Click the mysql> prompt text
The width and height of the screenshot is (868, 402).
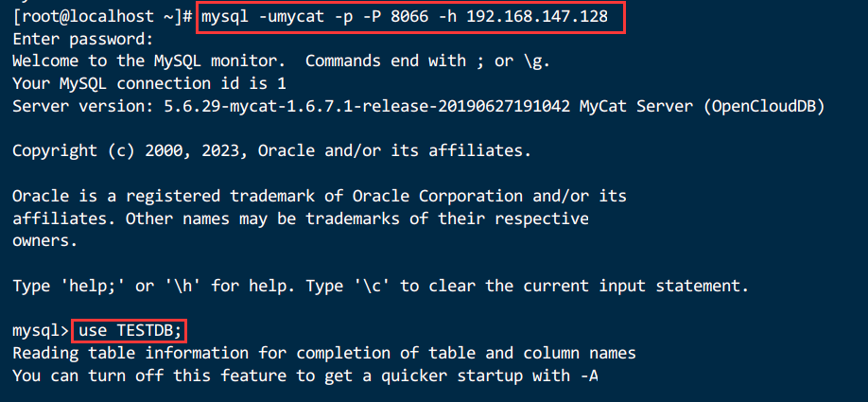41,331
